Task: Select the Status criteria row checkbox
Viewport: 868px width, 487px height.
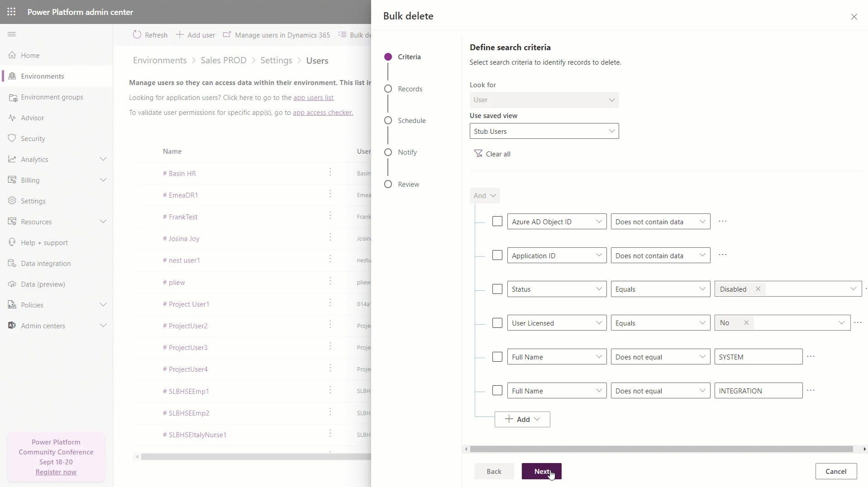Action: coord(497,289)
